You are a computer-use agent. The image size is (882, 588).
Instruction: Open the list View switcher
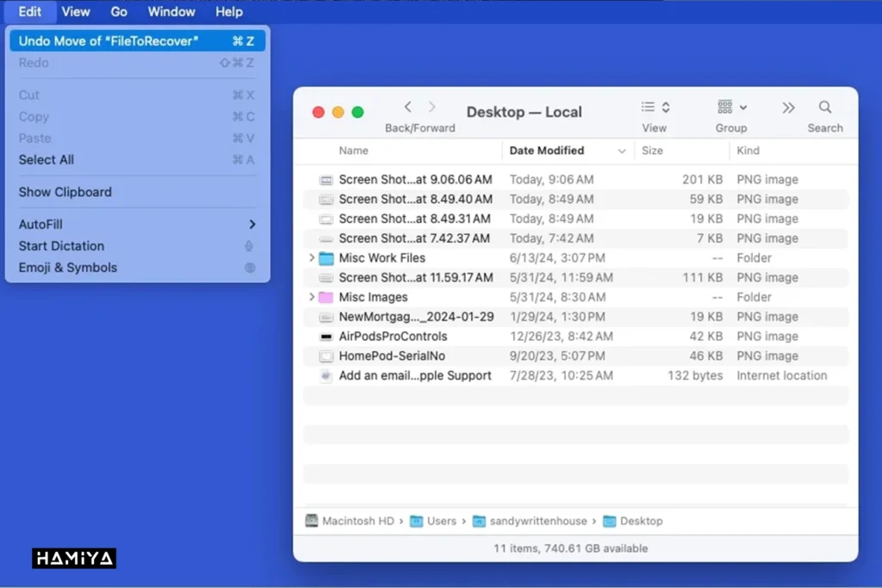[655, 107]
